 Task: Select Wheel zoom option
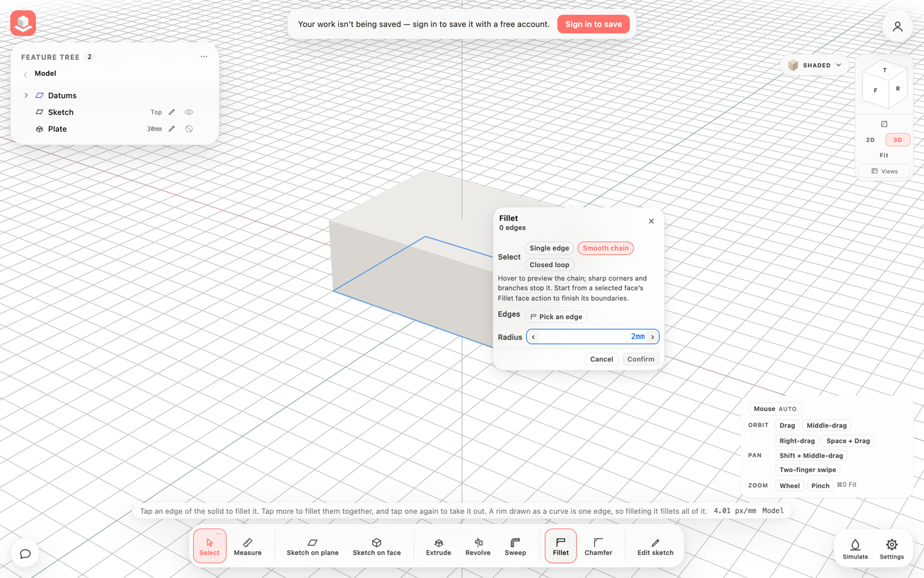pyautogui.click(x=790, y=486)
